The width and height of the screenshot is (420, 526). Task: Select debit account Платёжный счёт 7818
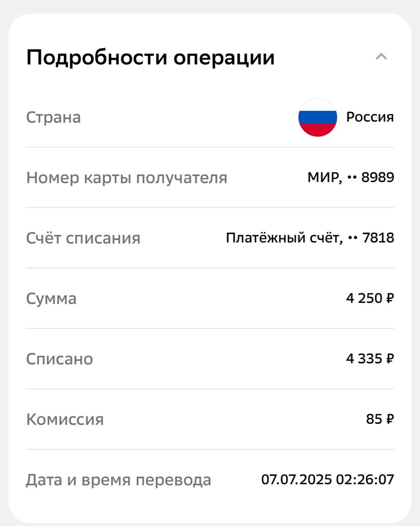pyautogui.click(x=310, y=238)
